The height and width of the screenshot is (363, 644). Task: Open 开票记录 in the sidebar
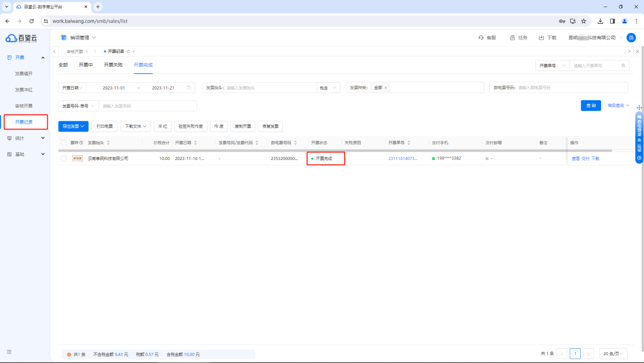(x=24, y=122)
